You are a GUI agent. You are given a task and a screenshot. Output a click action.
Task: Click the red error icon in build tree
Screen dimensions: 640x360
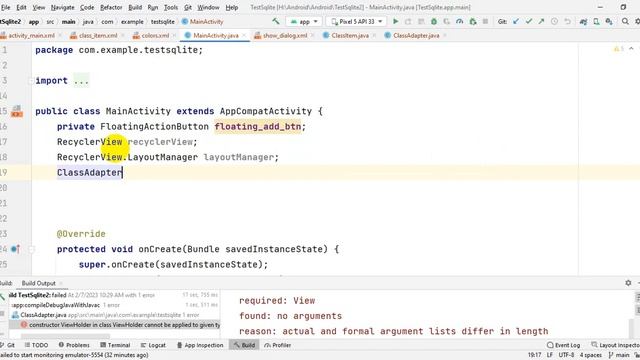pos(24,325)
